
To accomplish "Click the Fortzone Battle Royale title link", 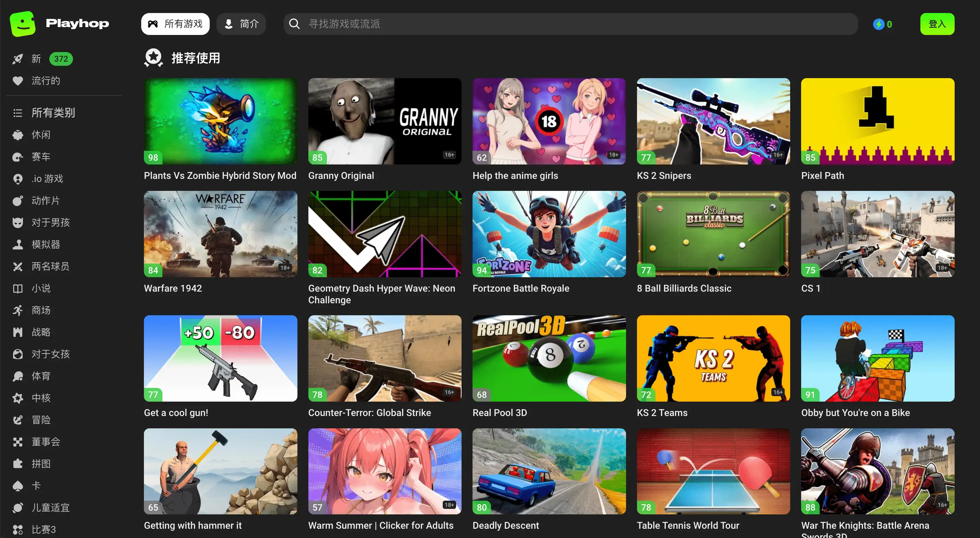I will tap(520, 289).
